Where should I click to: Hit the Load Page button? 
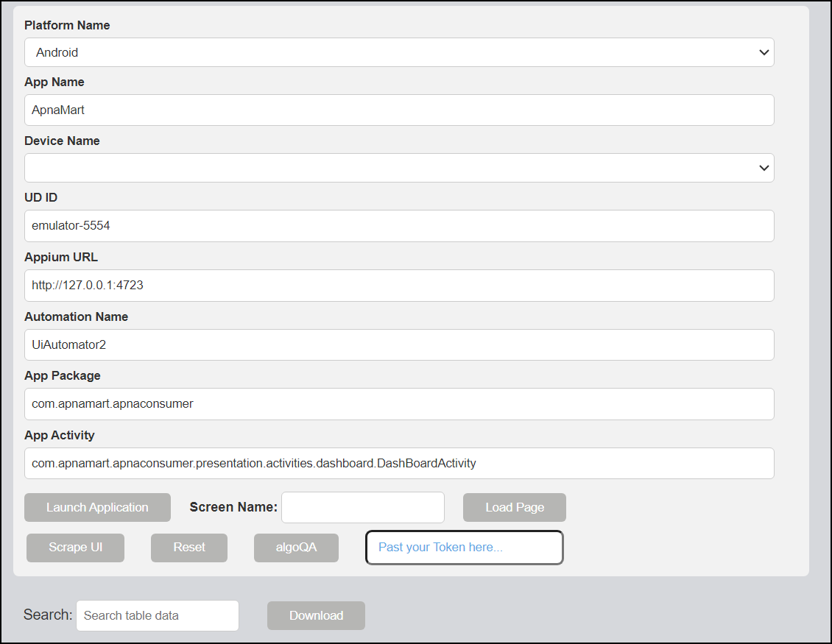[515, 508]
